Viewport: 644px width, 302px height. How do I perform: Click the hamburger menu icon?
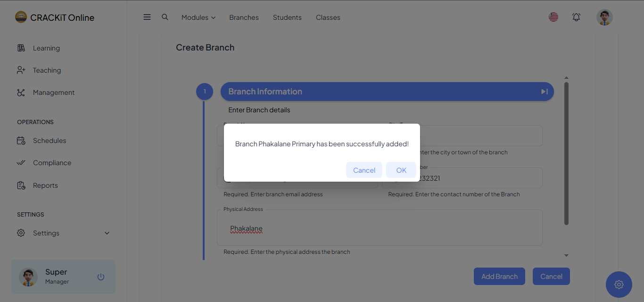pyautogui.click(x=147, y=17)
